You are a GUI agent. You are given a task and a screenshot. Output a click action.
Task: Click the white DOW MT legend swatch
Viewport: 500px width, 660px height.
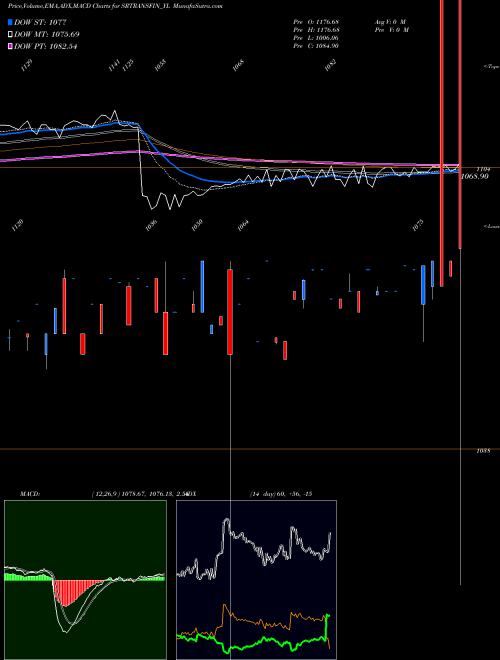tap(10, 34)
